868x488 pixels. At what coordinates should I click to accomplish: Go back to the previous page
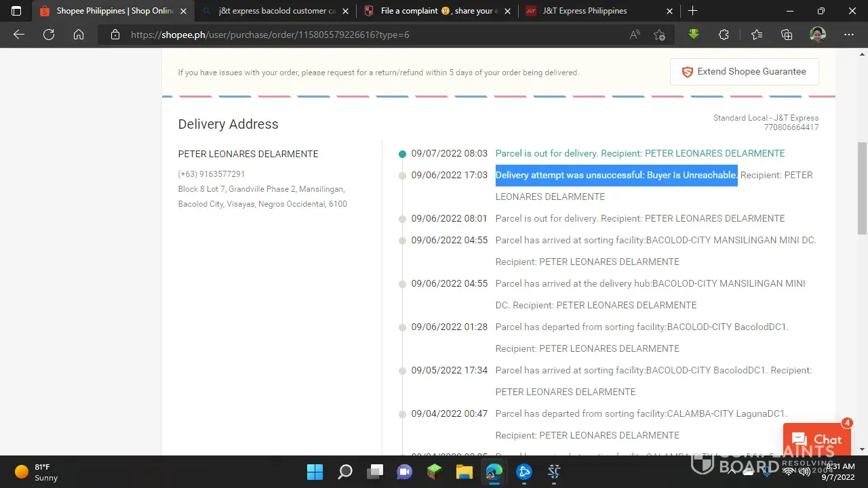pyautogui.click(x=19, y=35)
